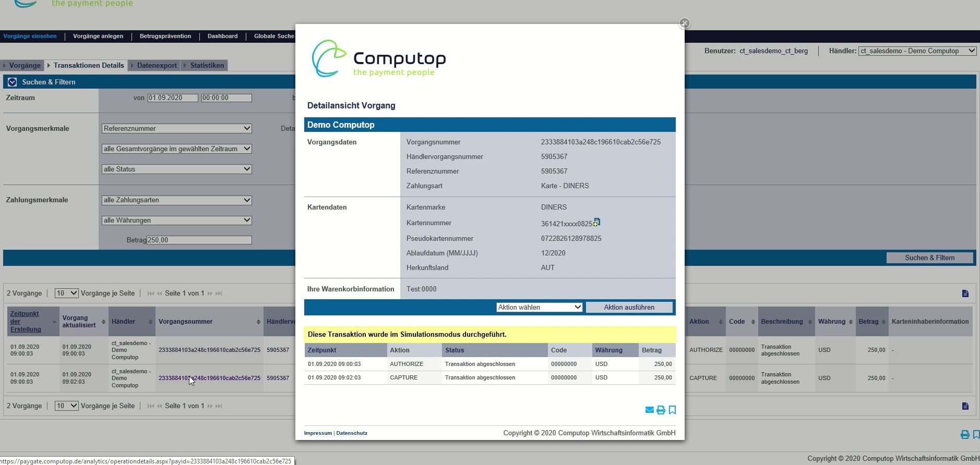The width and height of the screenshot is (980, 465).
Task: Sort by Vorgang aktualisiert column arrows
Action: click(x=103, y=322)
